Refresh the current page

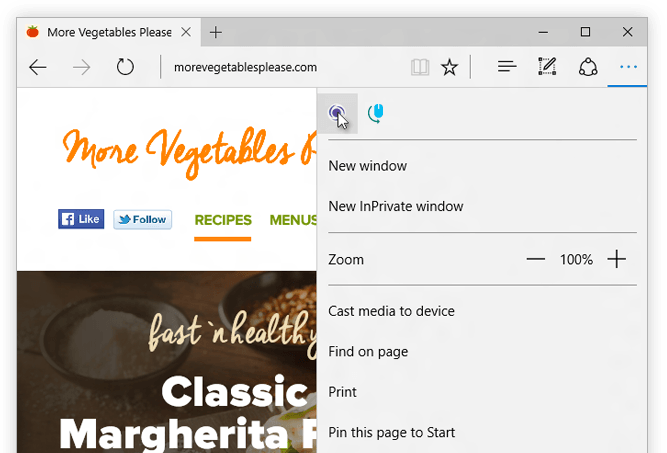click(x=125, y=67)
